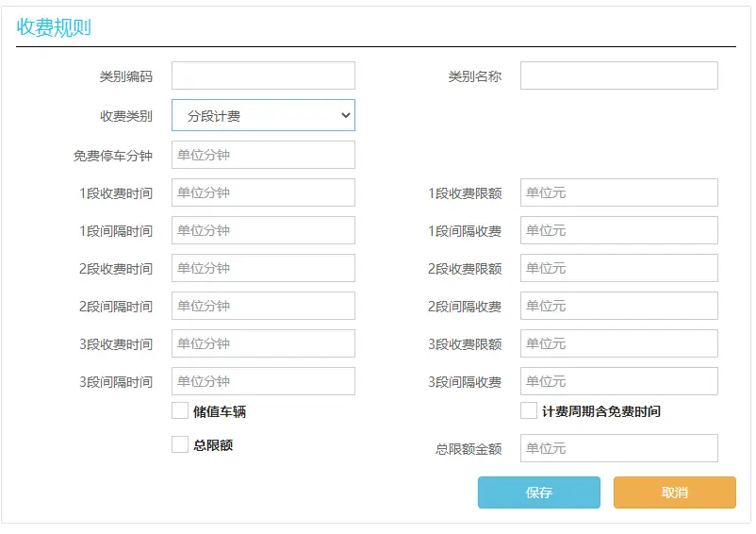Focus the 1段收费限额 field
Image resolution: width=756 pixels, height=534 pixels.
click(618, 192)
